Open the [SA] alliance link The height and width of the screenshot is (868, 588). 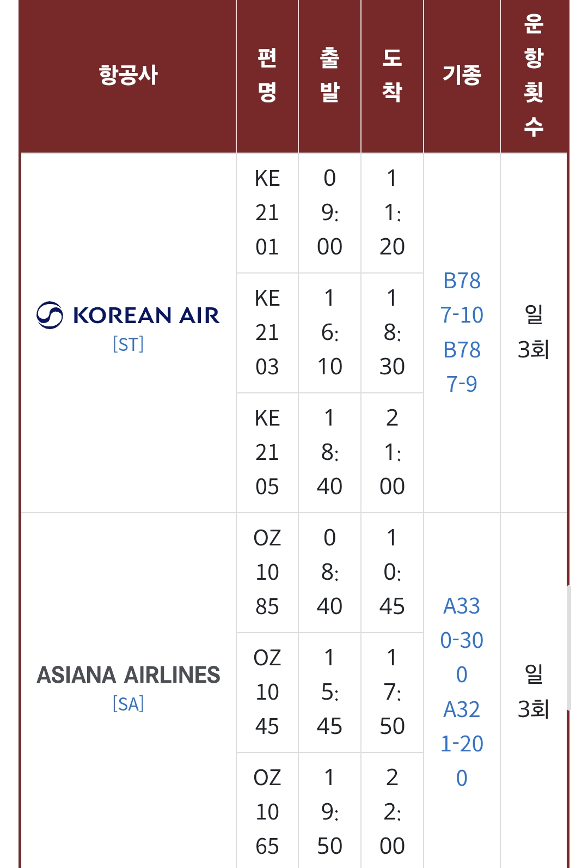(128, 704)
